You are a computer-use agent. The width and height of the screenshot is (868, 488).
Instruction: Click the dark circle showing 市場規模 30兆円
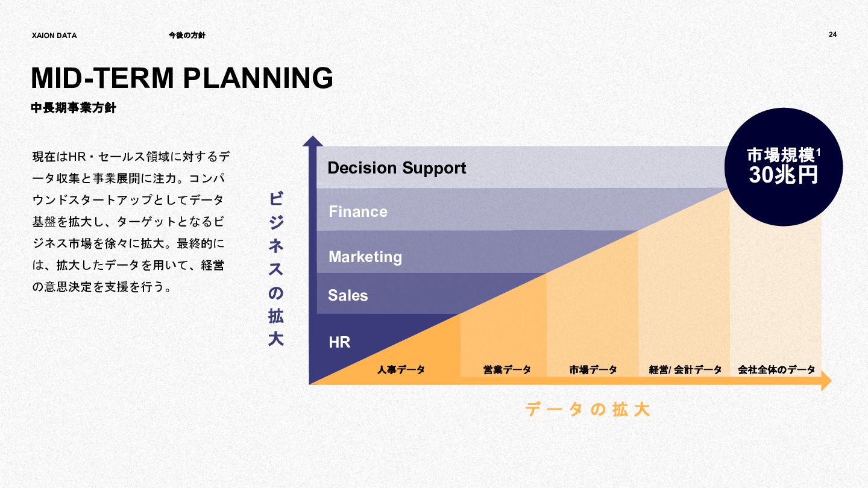[784, 167]
